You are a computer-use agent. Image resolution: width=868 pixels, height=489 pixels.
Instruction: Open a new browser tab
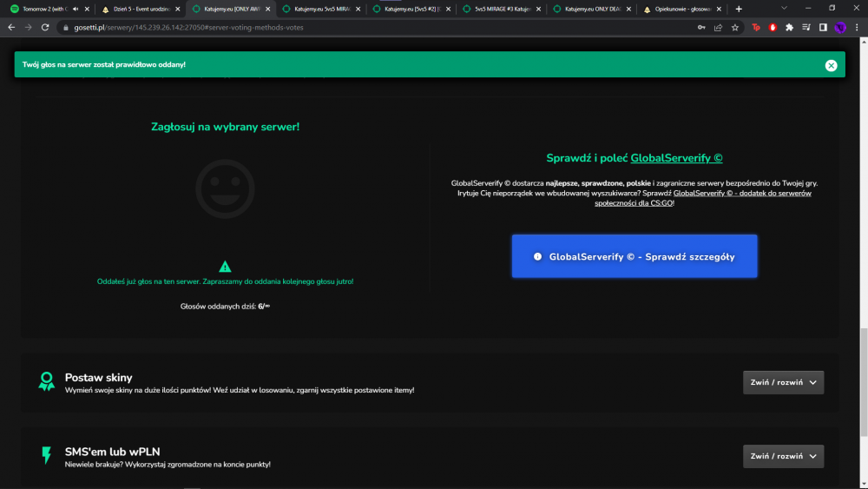point(739,9)
